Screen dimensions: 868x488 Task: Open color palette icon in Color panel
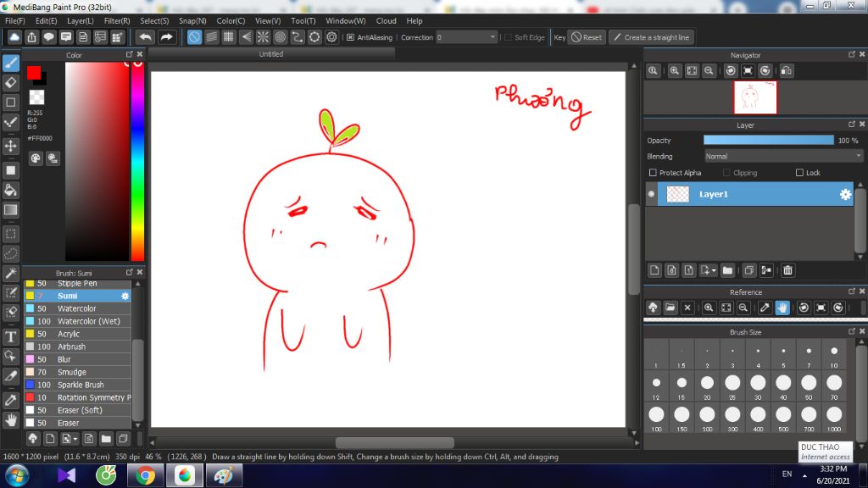36,158
